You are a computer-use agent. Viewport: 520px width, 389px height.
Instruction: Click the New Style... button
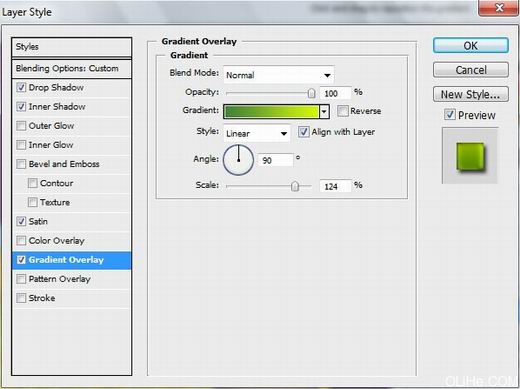click(x=471, y=94)
